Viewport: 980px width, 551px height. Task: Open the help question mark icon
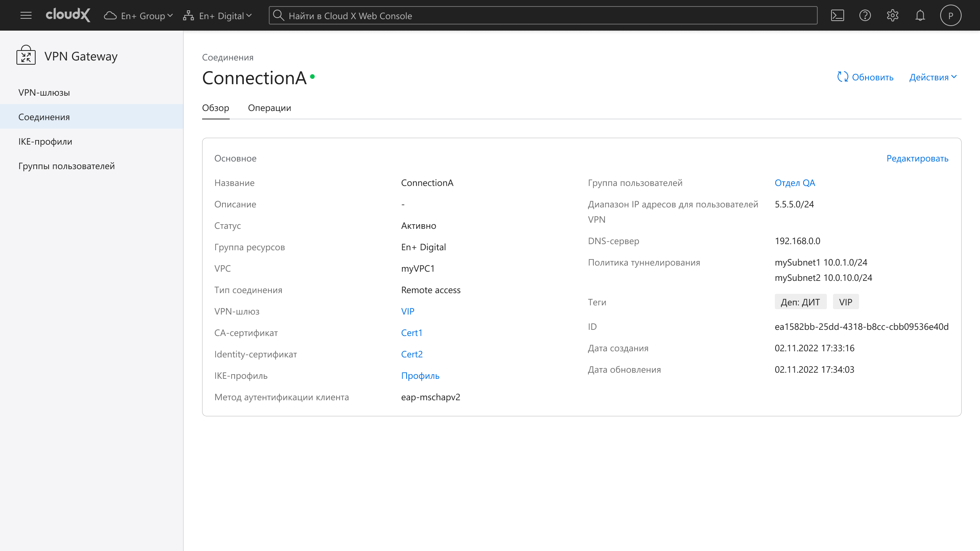click(865, 15)
